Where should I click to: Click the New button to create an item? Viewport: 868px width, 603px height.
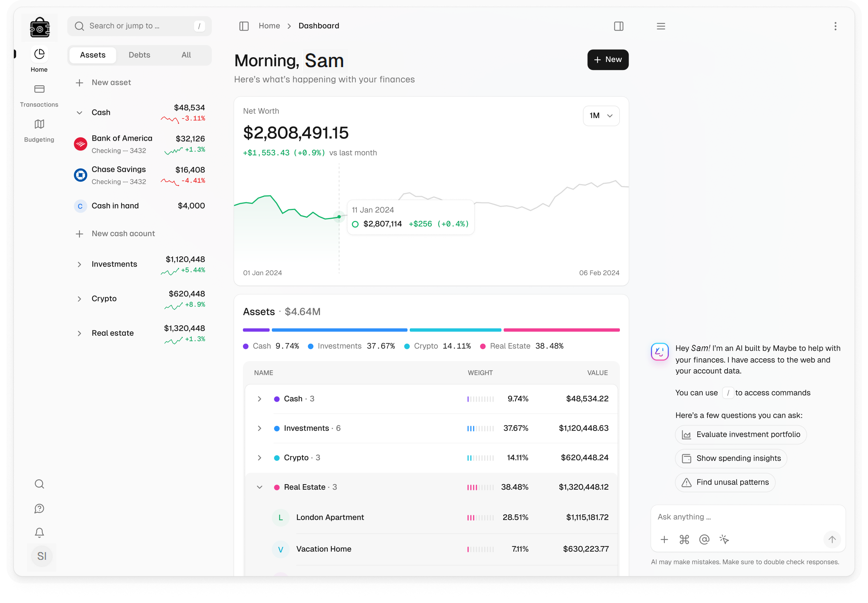(607, 59)
